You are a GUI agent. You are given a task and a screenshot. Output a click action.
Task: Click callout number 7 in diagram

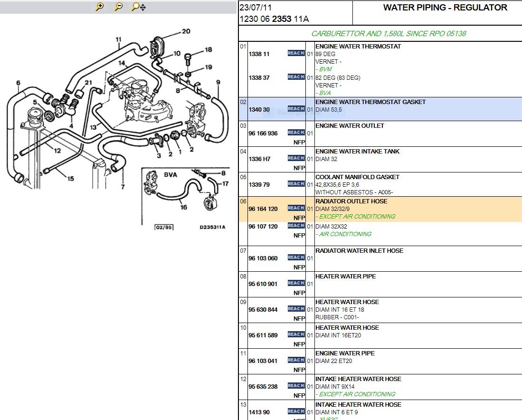[123, 187]
